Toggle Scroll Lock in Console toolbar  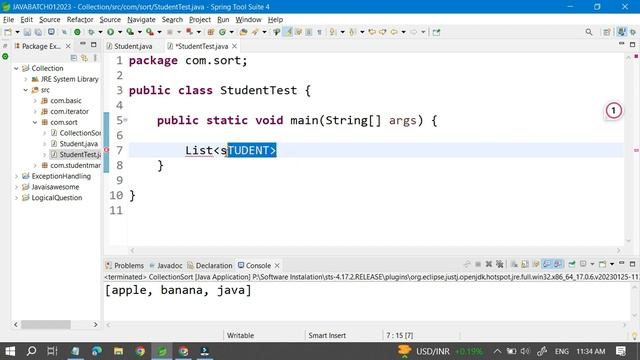(x=525, y=264)
